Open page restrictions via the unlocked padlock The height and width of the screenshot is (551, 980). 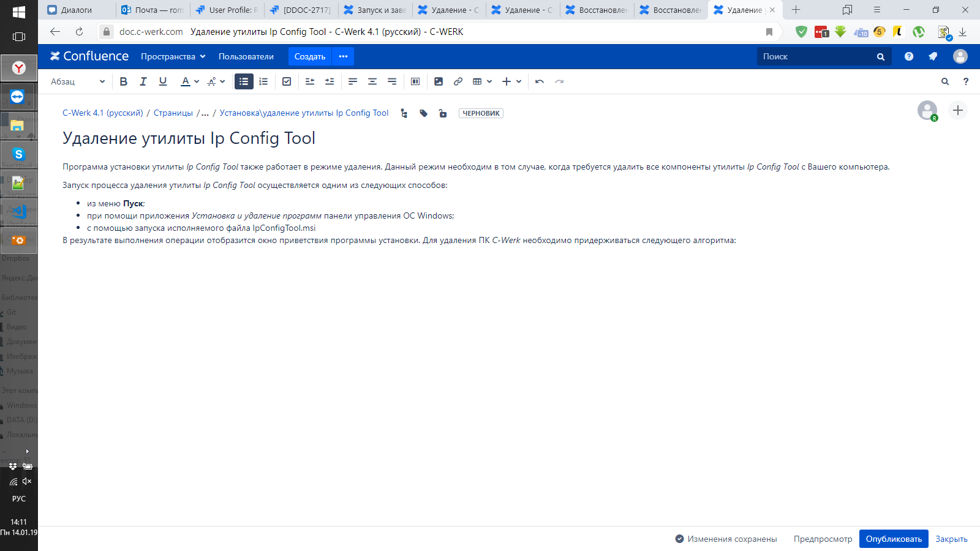click(x=443, y=113)
